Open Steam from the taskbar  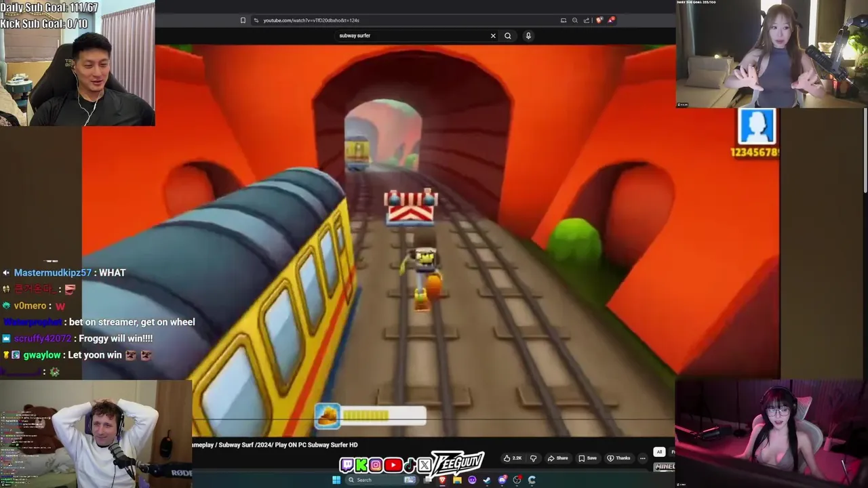pos(486,480)
